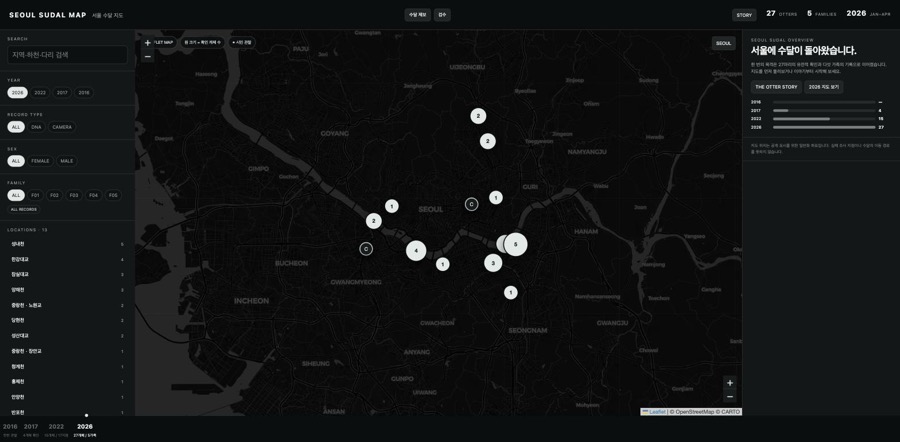
Task: Zoom out using the bottom-right minus button
Action: pyautogui.click(x=730, y=397)
